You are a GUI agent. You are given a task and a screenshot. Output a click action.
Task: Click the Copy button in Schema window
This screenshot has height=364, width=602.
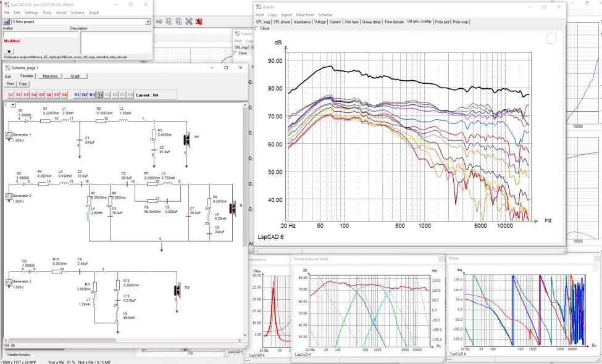point(23,84)
